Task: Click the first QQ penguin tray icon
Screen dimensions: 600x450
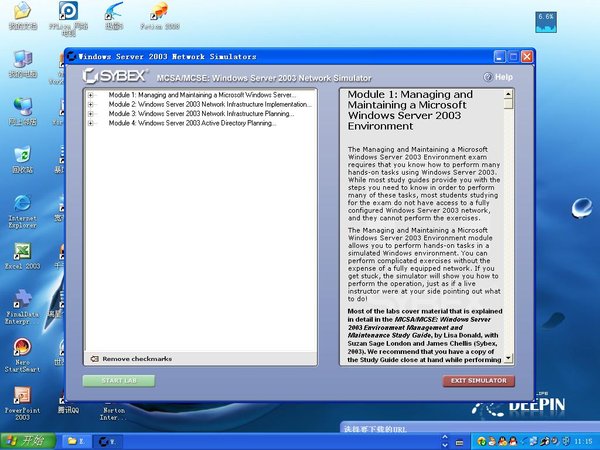Action: click(502, 441)
